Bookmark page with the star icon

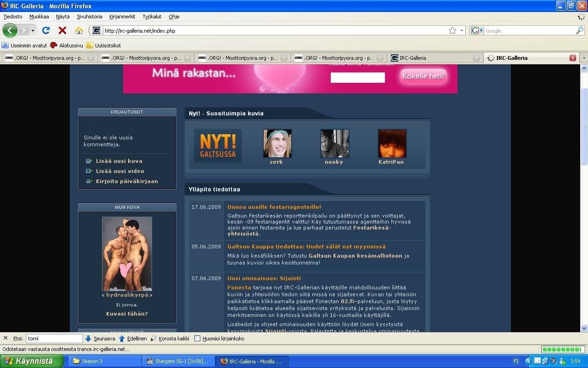click(x=452, y=31)
